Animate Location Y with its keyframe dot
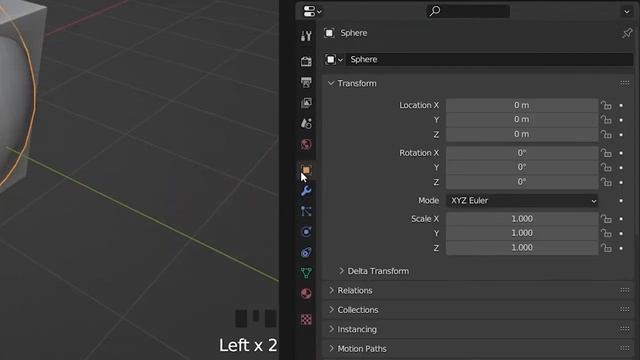640x360 pixels. point(621,120)
